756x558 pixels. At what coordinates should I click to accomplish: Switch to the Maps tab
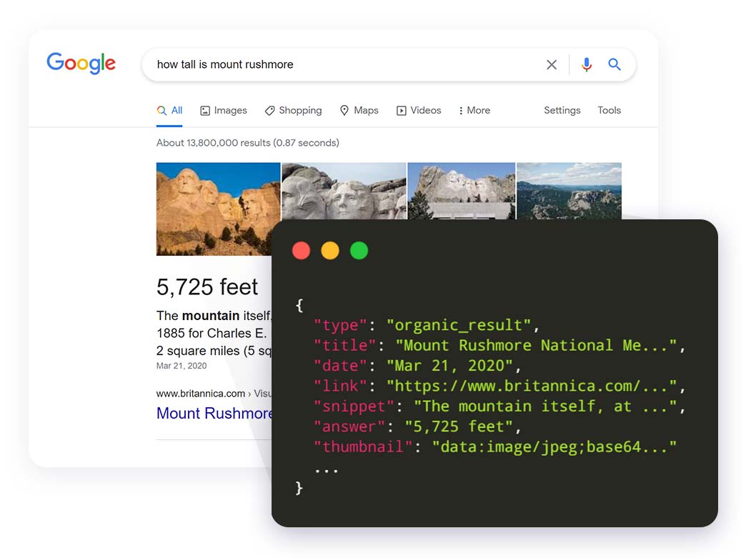click(359, 111)
